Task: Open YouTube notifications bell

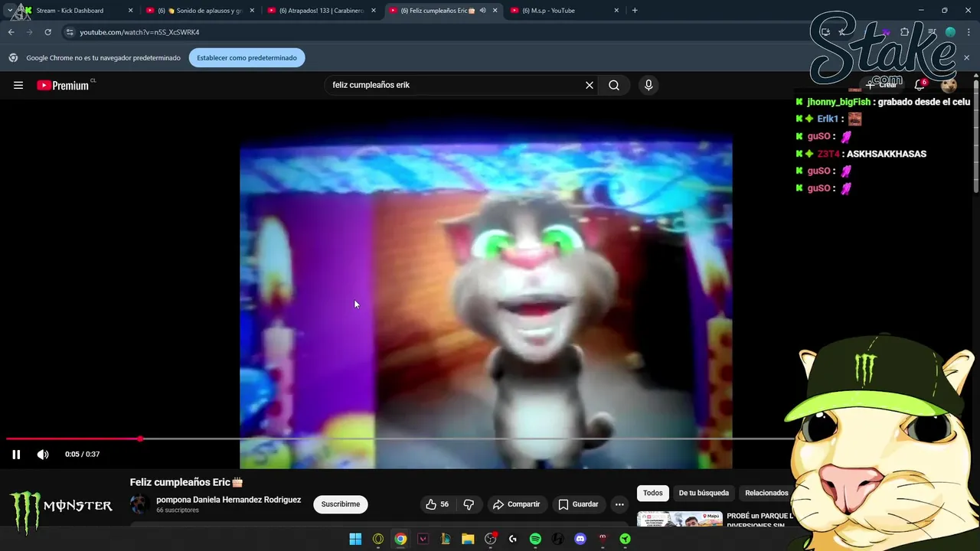Action: click(x=920, y=85)
